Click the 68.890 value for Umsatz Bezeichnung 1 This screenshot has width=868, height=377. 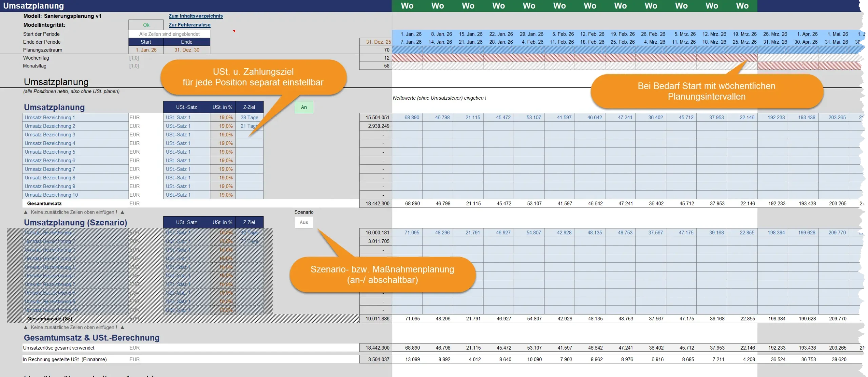click(x=407, y=117)
